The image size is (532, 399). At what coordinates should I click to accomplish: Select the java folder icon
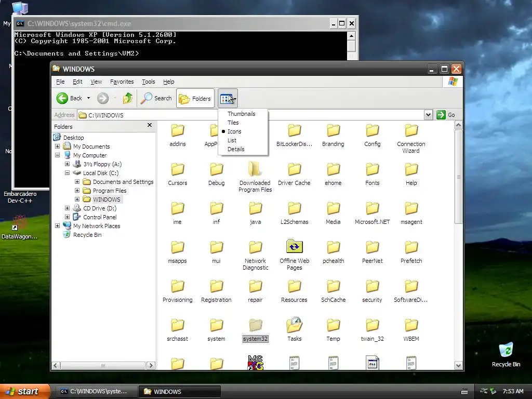click(x=255, y=209)
